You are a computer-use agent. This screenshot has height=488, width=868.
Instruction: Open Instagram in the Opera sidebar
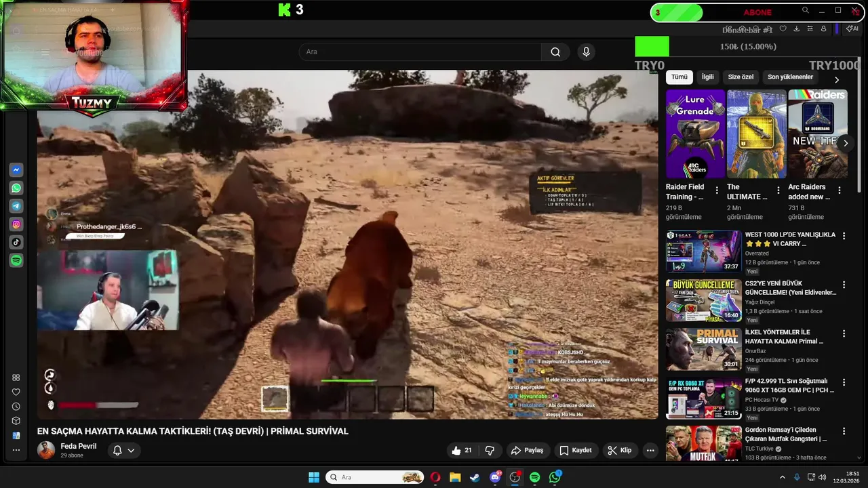(16, 224)
